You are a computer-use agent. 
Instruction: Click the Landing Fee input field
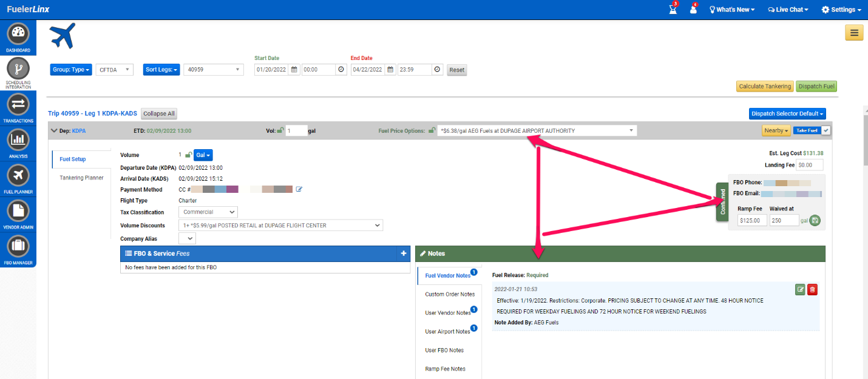click(809, 165)
